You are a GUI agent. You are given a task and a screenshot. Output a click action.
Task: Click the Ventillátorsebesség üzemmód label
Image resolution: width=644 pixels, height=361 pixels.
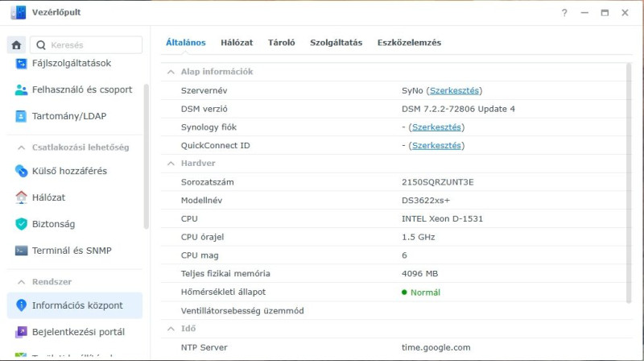(x=242, y=311)
